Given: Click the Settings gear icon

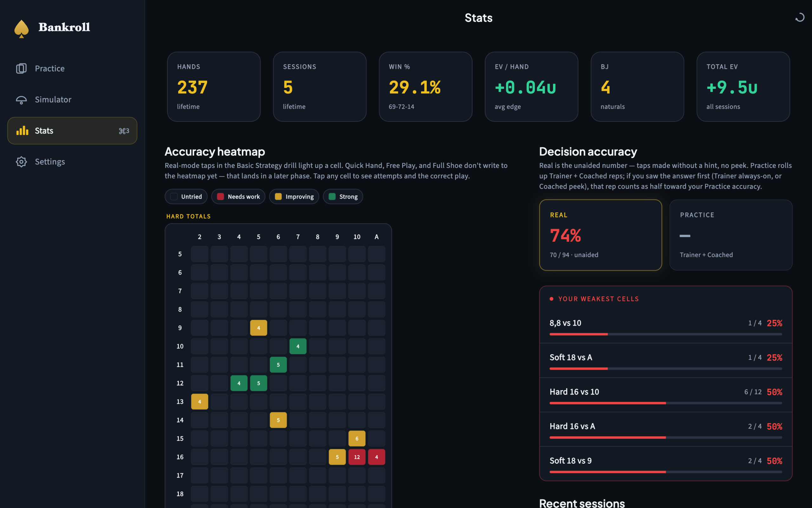Looking at the screenshot, I should [21, 162].
